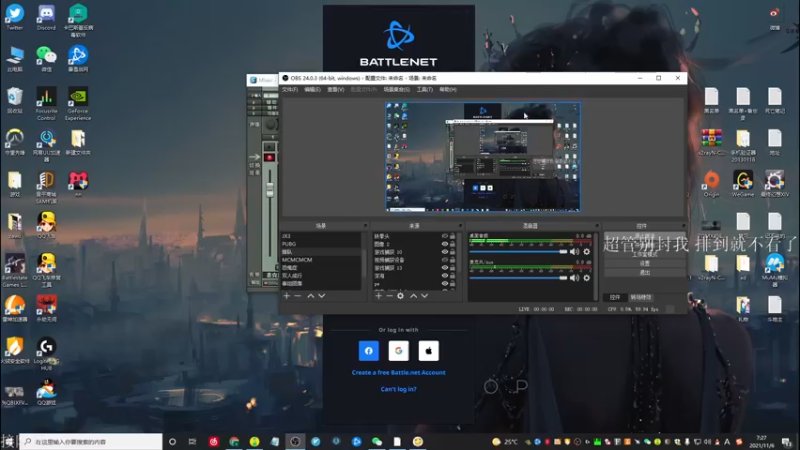800x450 pixels.
Task: Lock the 游戏捕获 10 source
Action: coord(453,252)
